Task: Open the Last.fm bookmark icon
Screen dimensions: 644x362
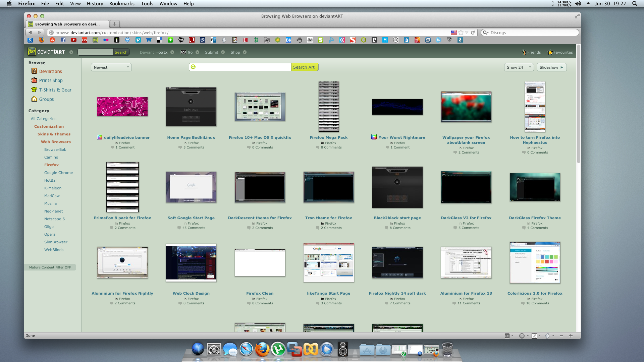Action: 85,40
